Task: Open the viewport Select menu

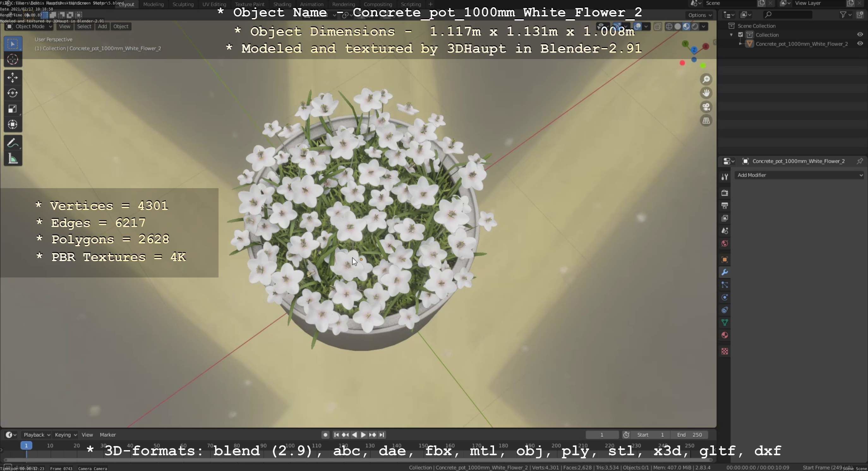Action: pos(84,27)
